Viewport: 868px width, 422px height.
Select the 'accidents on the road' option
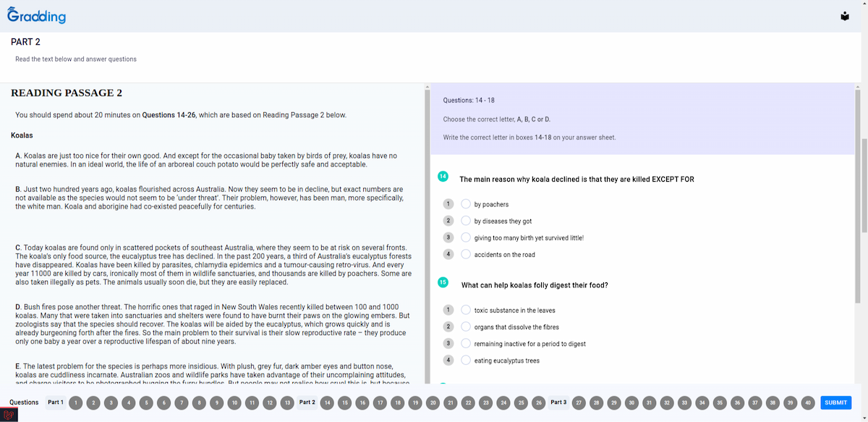pos(466,254)
